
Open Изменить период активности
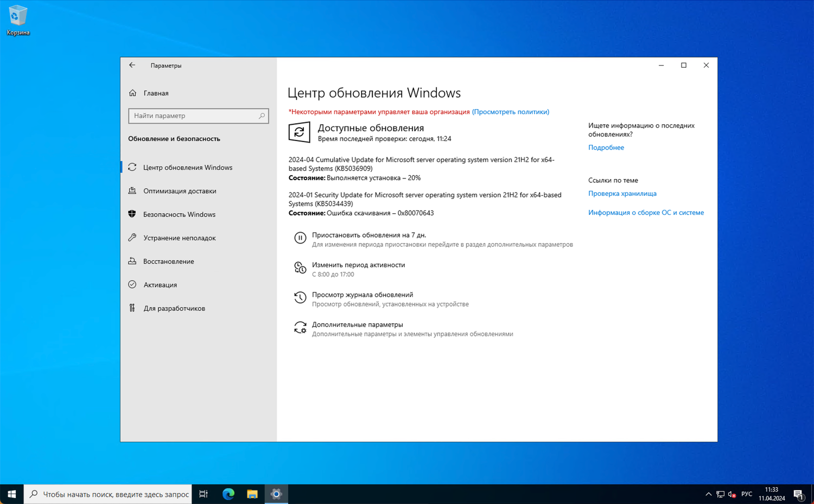tap(358, 265)
